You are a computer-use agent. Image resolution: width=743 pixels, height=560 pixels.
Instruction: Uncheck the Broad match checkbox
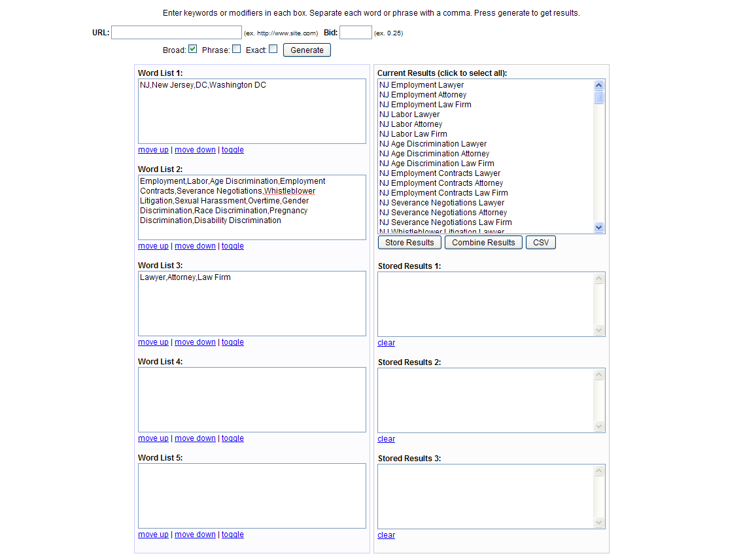tap(192, 49)
